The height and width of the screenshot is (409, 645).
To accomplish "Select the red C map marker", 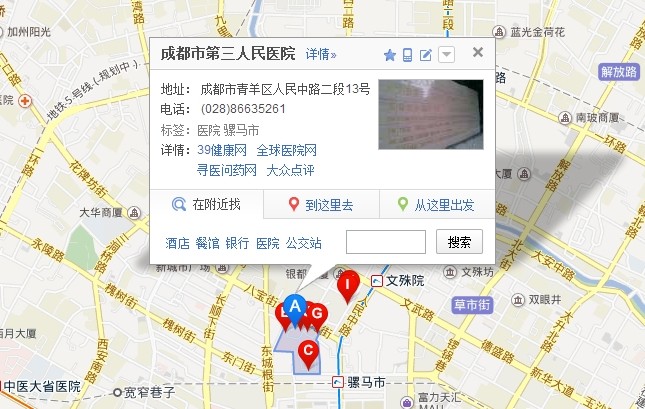I will [x=308, y=353].
